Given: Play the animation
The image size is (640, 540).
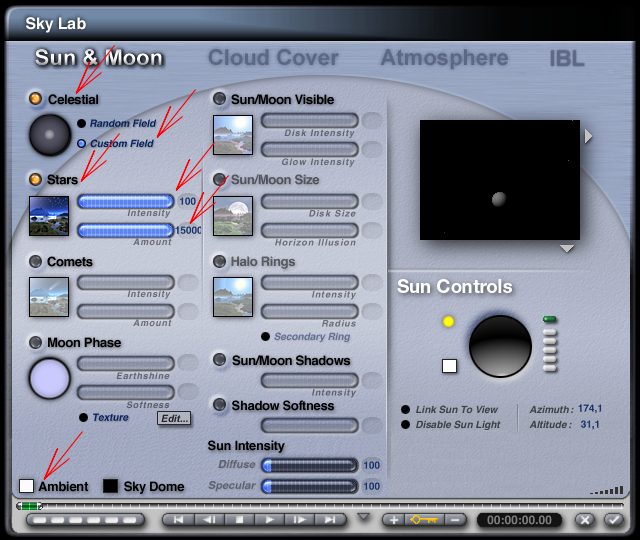Looking at the screenshot, I should pyautogui.click(x=270, y=520).
